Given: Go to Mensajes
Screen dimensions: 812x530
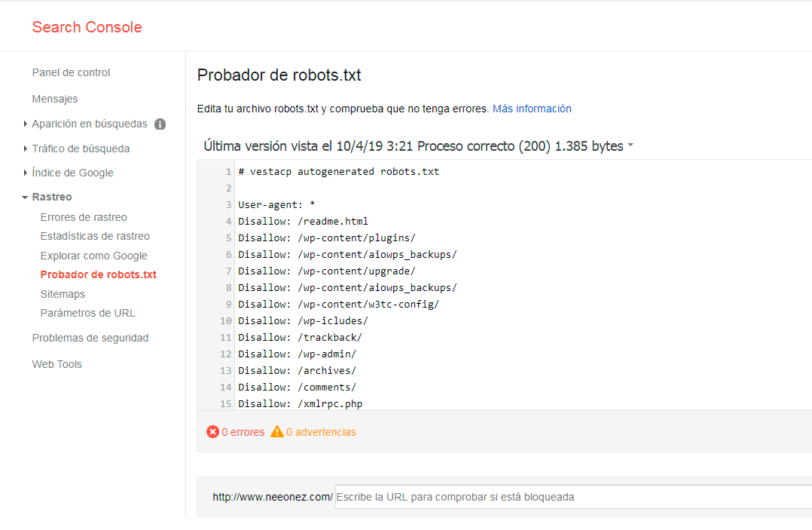Looking at the screenshot, I should click(x=55, y=99).
